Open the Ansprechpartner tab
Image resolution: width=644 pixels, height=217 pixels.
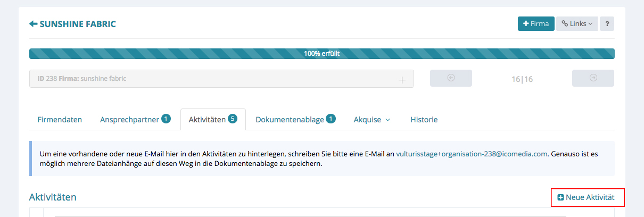click(129, 120)
